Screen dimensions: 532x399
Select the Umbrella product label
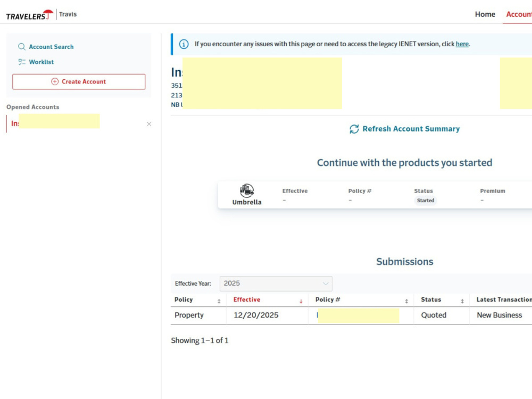coord(247,202)
